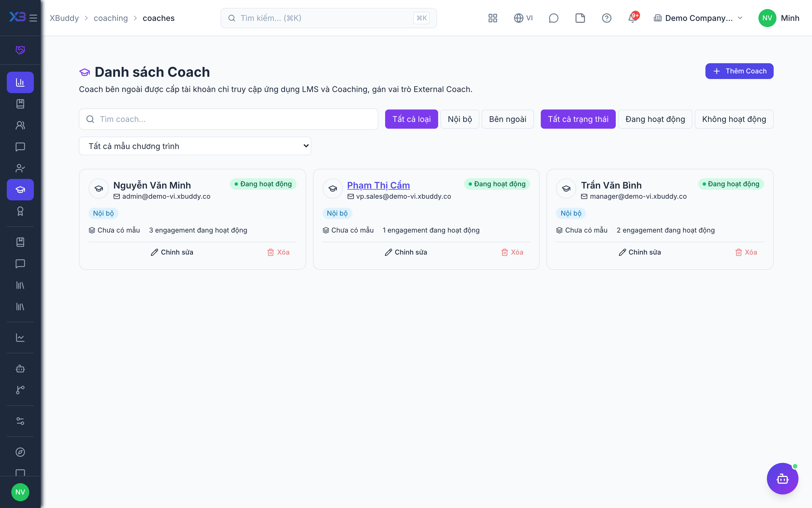Viewport: 812px width, 508px height.
Task: Open 'Tất cả mẫu chương trình' dropdown
Action: point(195,146)
